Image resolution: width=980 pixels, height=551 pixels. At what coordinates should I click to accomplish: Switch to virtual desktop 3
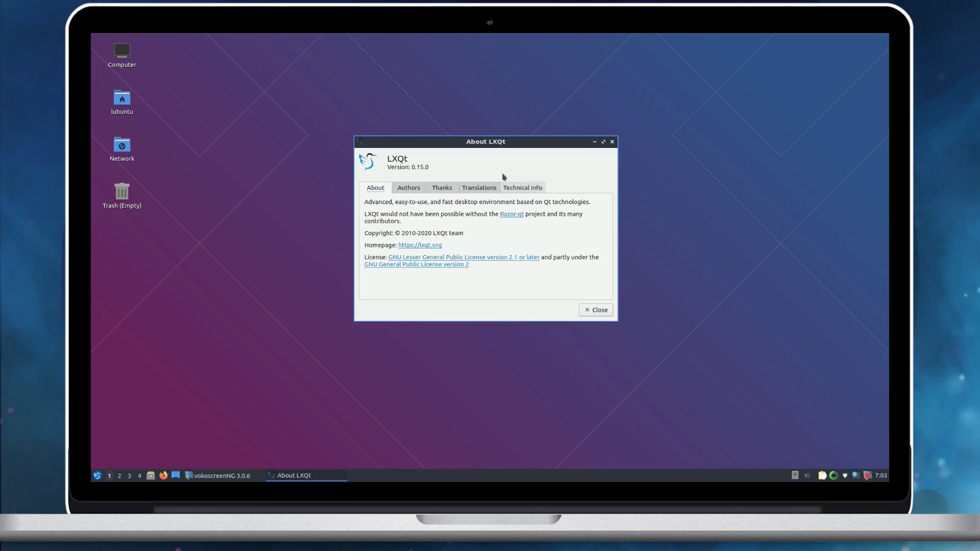coord(129,475)
